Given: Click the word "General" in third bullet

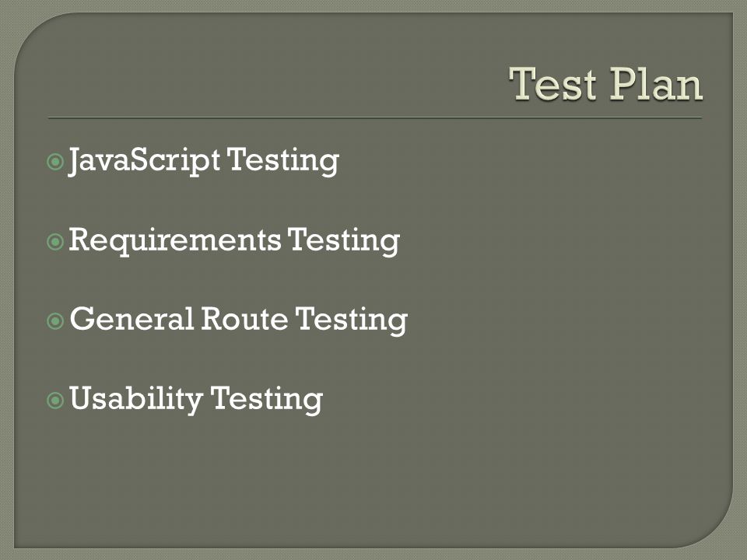Looking at the screenshot, I should pos(132,319).
